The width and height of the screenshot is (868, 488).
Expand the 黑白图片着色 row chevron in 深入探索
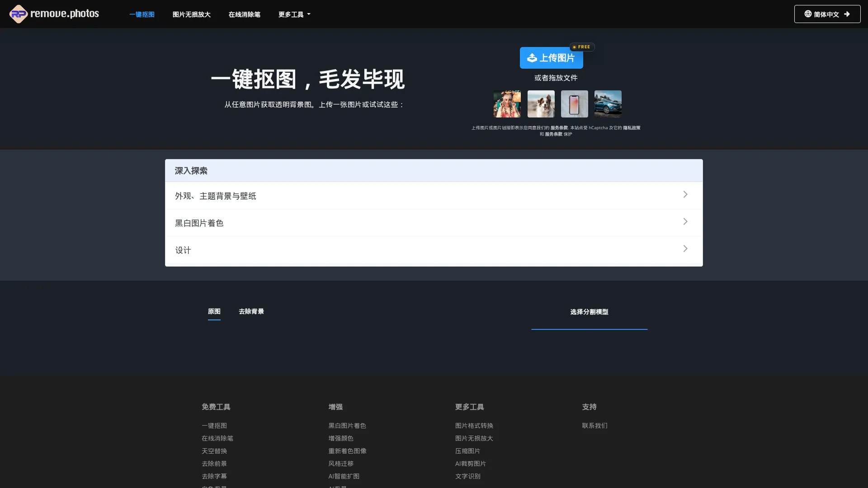tap(685, 221)
